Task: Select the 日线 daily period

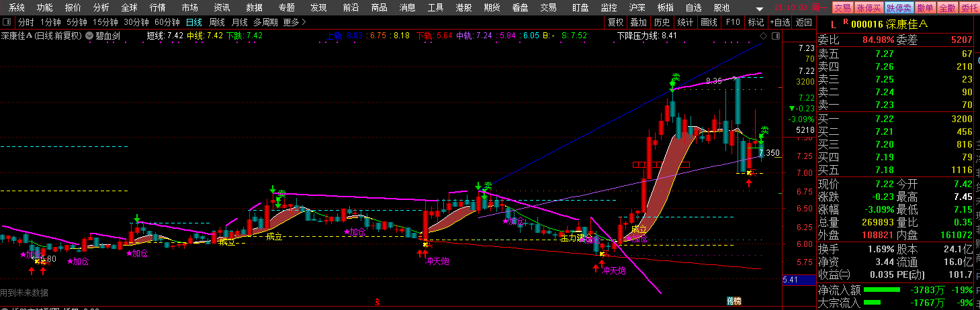Action: (194, 22)
